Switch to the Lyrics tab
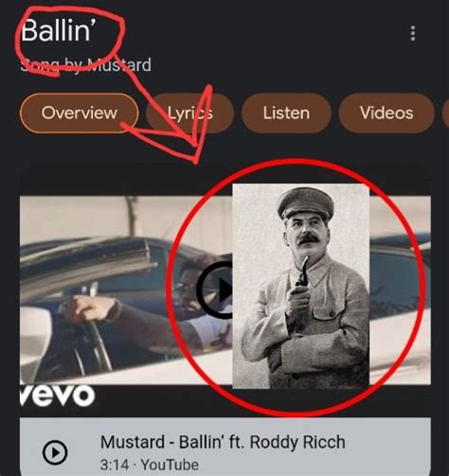 (189, 113)
